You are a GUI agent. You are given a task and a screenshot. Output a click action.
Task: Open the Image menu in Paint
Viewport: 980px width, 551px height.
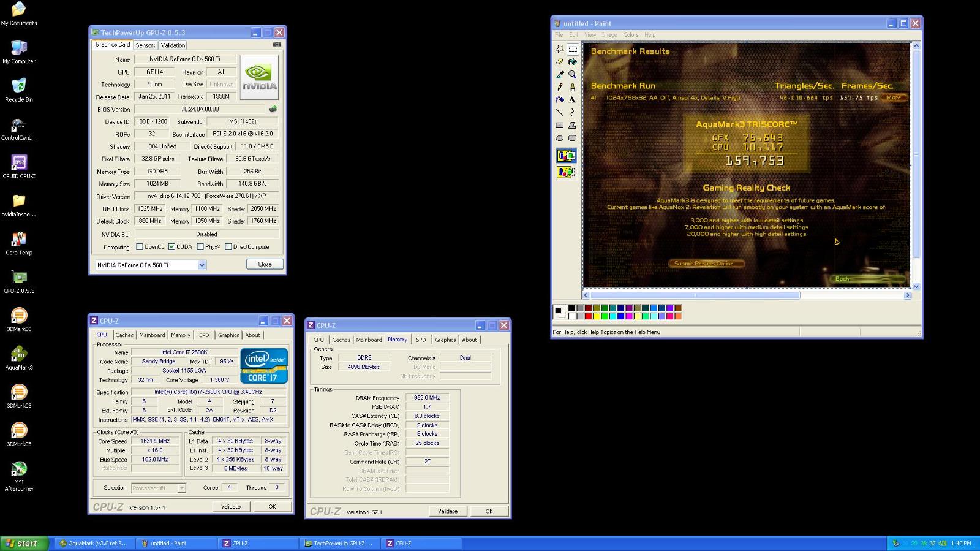pos(609,35)
